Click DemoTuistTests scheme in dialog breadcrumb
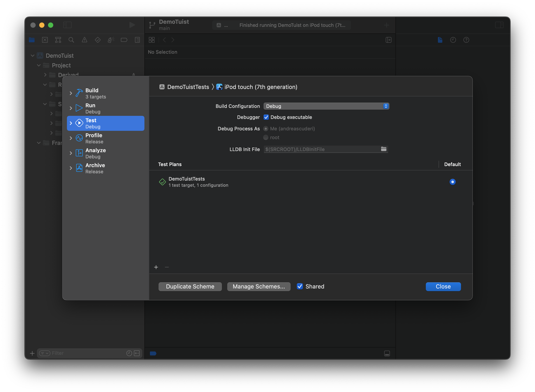Image resolution: width=535 pixels, height=392 pixels. point(184,87)
